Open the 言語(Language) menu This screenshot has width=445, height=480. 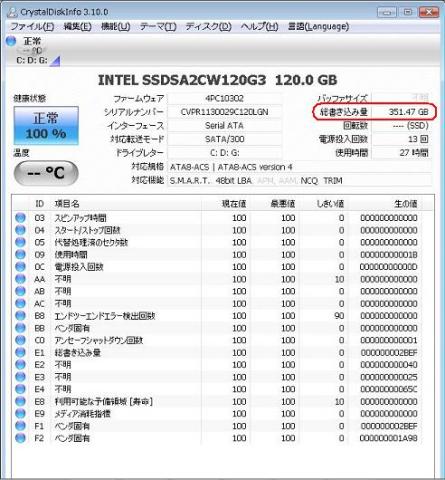tap(318, 26)
